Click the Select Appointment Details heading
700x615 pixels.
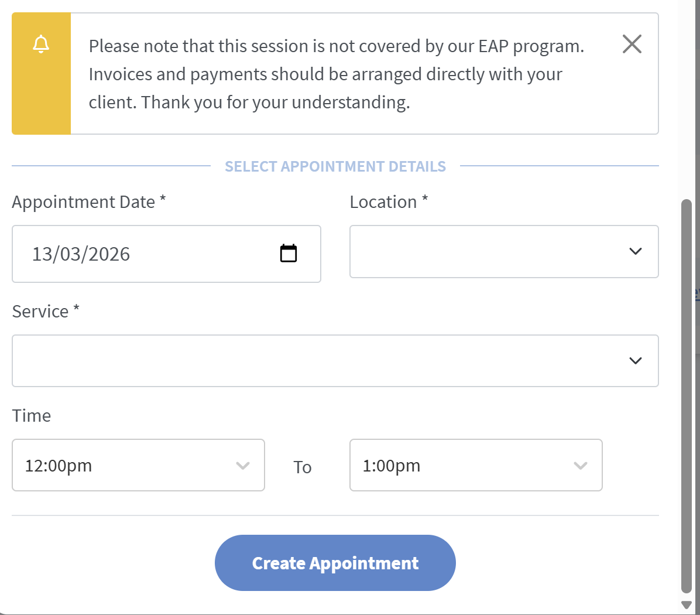point(335,166)
